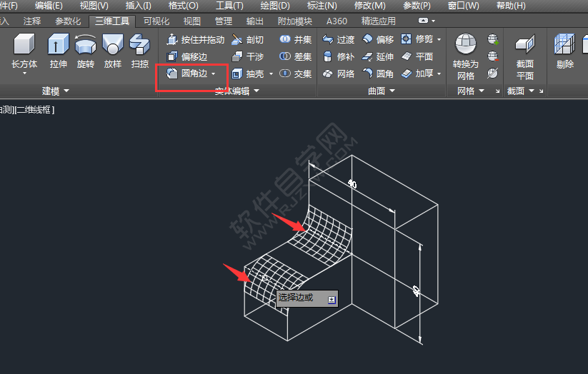The image size is (588, 374).
Task: Select the 网络 surface network tool
Action: [338, 74]
